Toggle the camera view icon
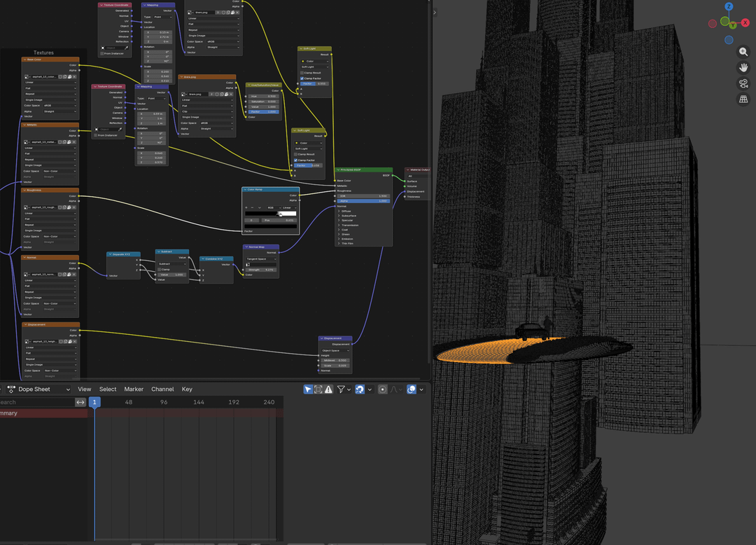The height and width of the screenshot is (545, 756). [x=743, y=84]
